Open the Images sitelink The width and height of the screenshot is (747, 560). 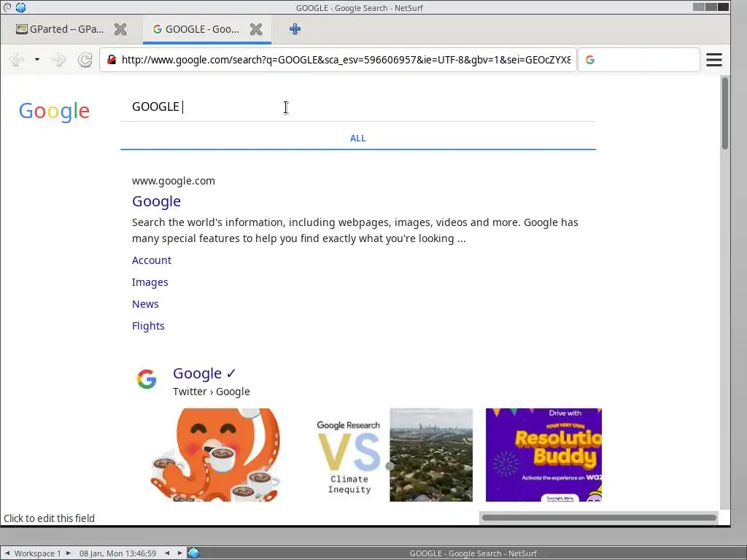point(150,282)
